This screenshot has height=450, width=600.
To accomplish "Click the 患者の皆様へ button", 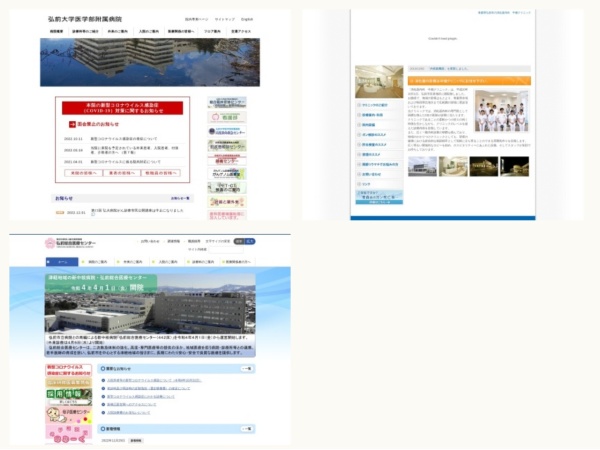I will (x=122, y=173).
